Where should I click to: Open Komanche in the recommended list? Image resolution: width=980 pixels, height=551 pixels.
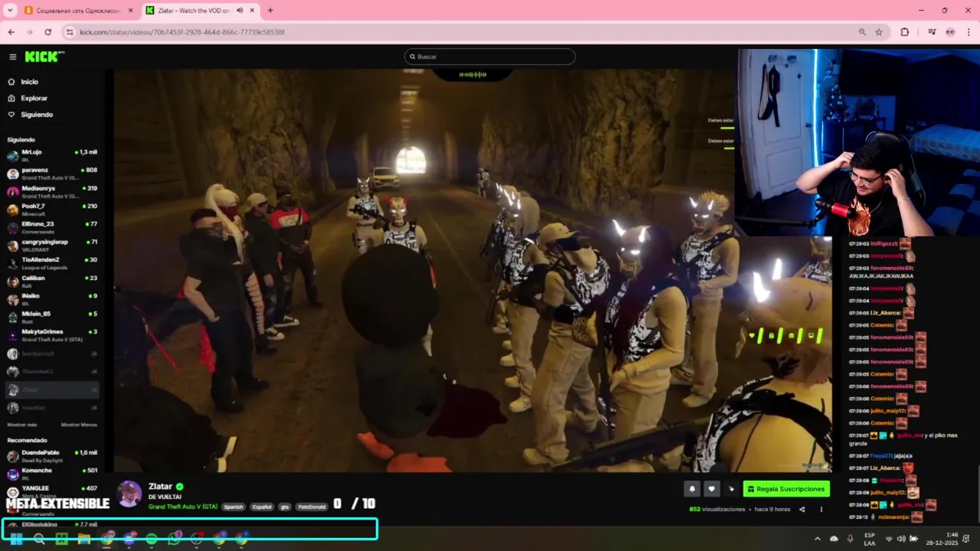[52, 473]
